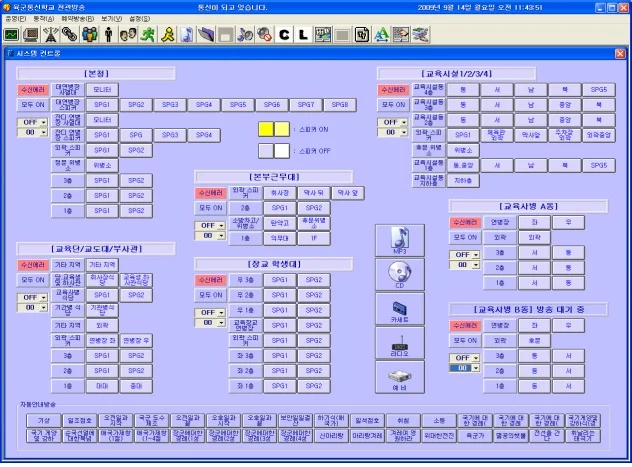Click the yellow walking man icon
The width and height of the screenshot is (632, 467).
click(x=167, y=35)
